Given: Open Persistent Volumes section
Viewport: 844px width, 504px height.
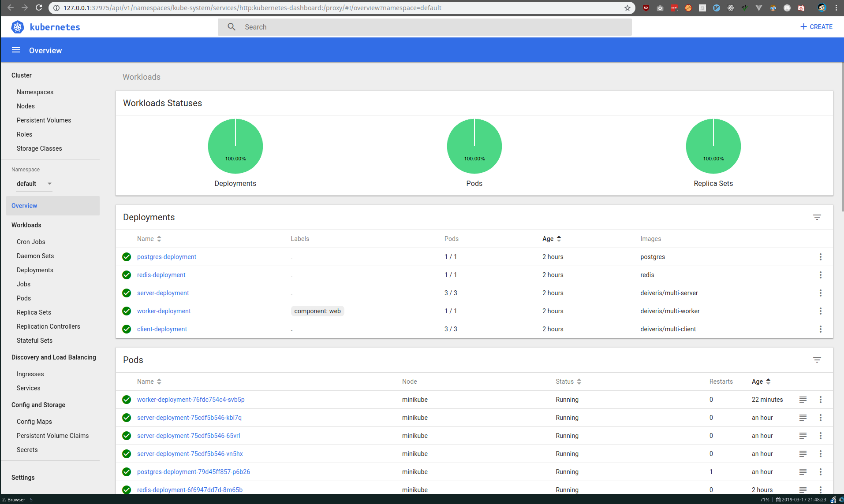Looking at the screenshot, I should click(44, 120).
